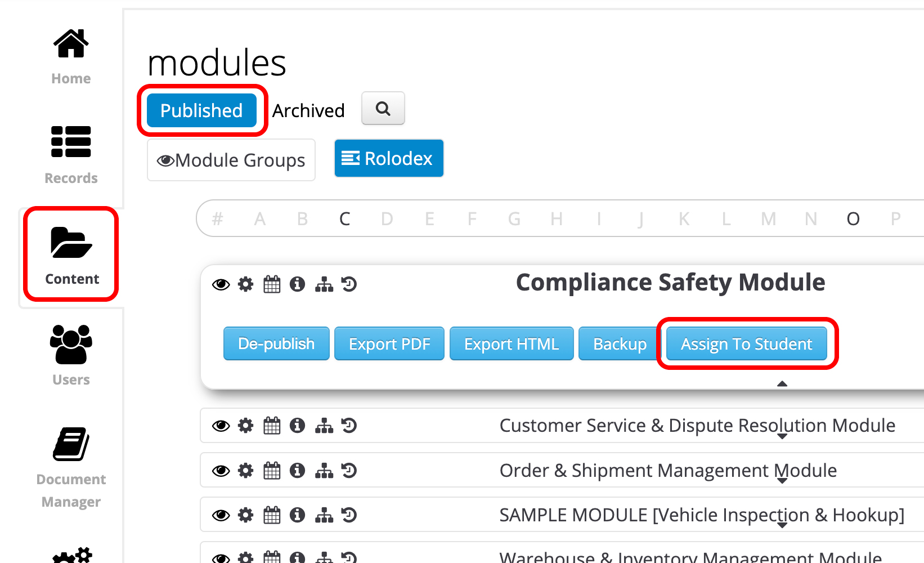Filter rolodex by letter G
The width and height of the screenshot is (924, 563).
click(x=514, y=218)
